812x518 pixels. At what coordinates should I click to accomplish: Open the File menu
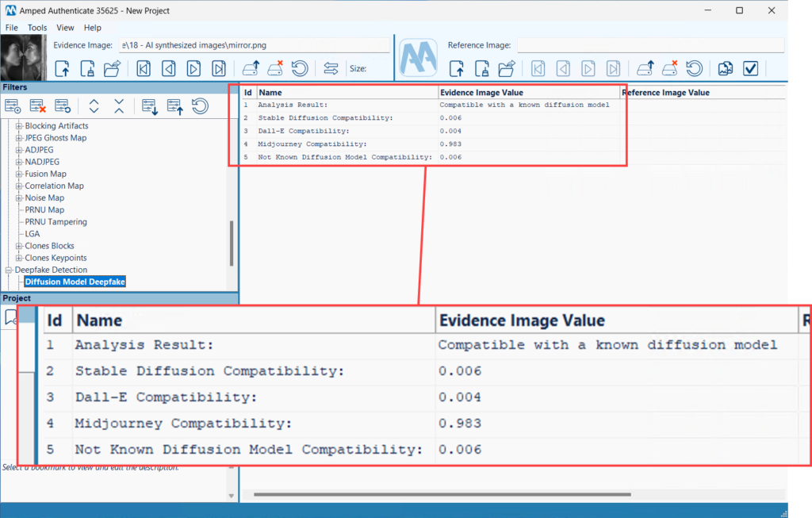tap(11, 28)
